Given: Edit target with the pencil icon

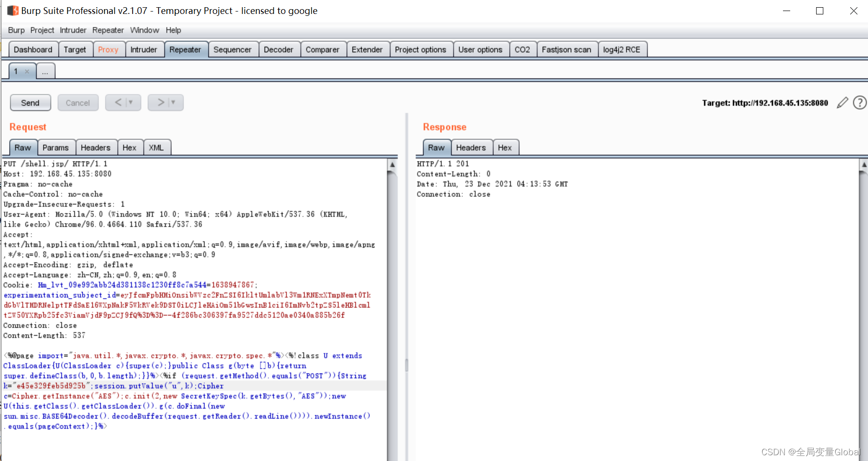Looking at the screenshot, I should [842, 103].
